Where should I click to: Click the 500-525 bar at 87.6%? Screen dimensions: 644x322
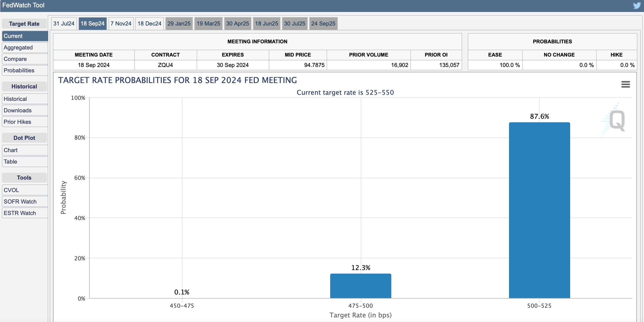tap(539, 210)
